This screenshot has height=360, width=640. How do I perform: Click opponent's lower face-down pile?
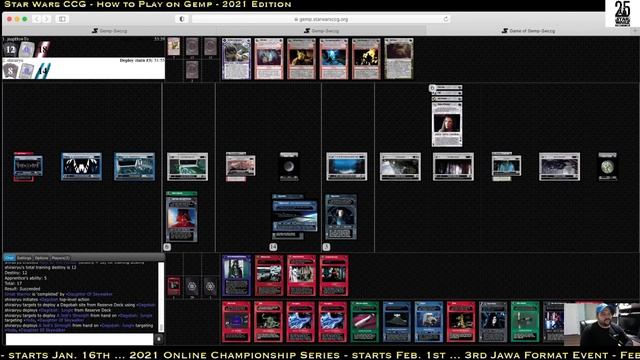click(192, 70)
